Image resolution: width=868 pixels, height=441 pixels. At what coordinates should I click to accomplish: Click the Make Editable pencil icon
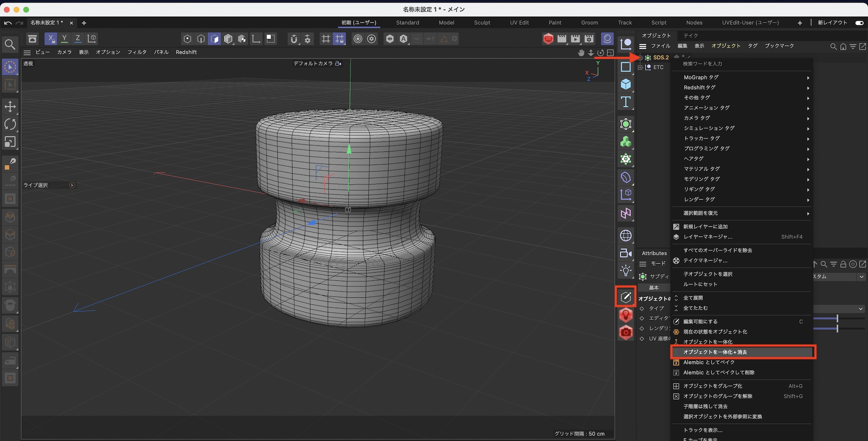pos(625,297)
